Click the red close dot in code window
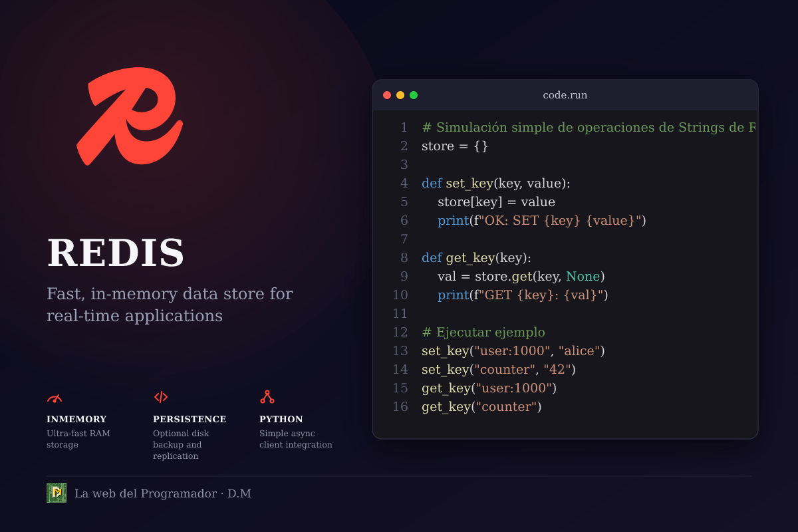The height and width of the screenshot is (532, 798). (387, 95)
